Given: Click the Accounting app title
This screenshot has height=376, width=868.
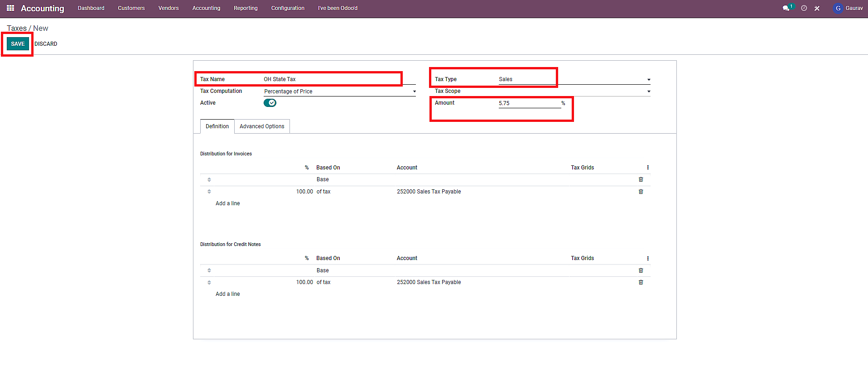Looking at the screenshot, I should click(43, 9).
